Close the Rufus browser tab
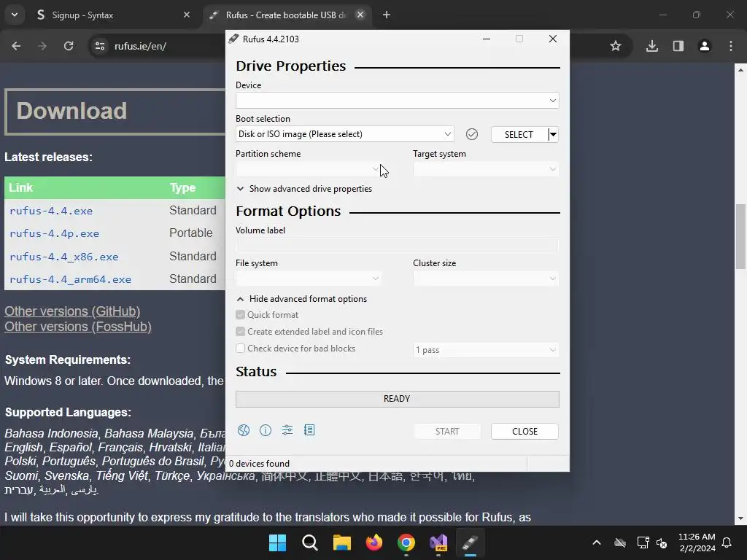This screenshot has width=747, height=560. coord(360,15)
